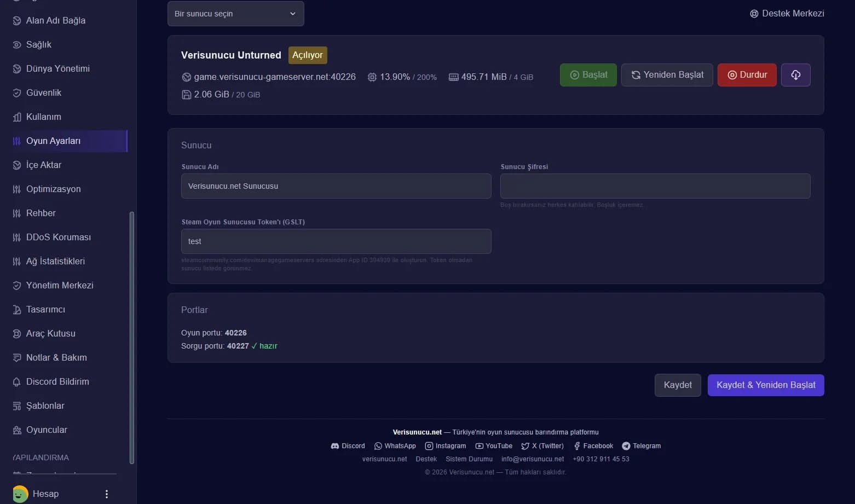Click the Dünya Yönetimi sidebar icon
Screen dimensions: 855x504
tap(17, 69)
